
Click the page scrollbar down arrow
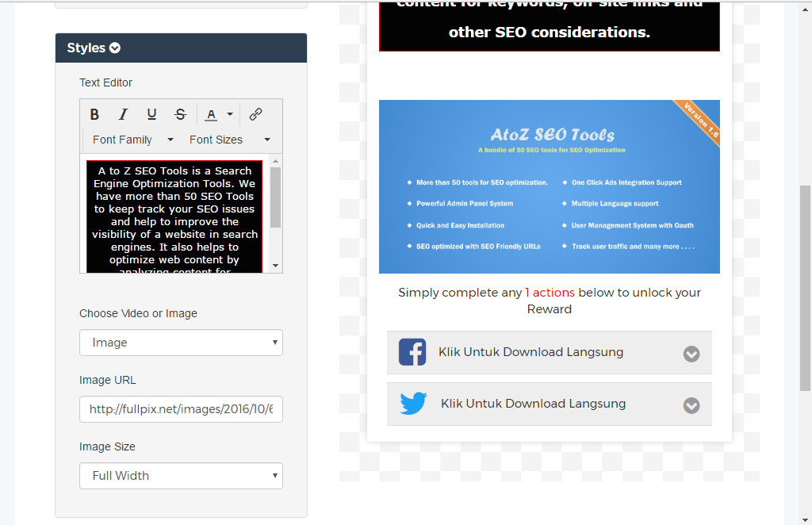[x=806, y=519]
